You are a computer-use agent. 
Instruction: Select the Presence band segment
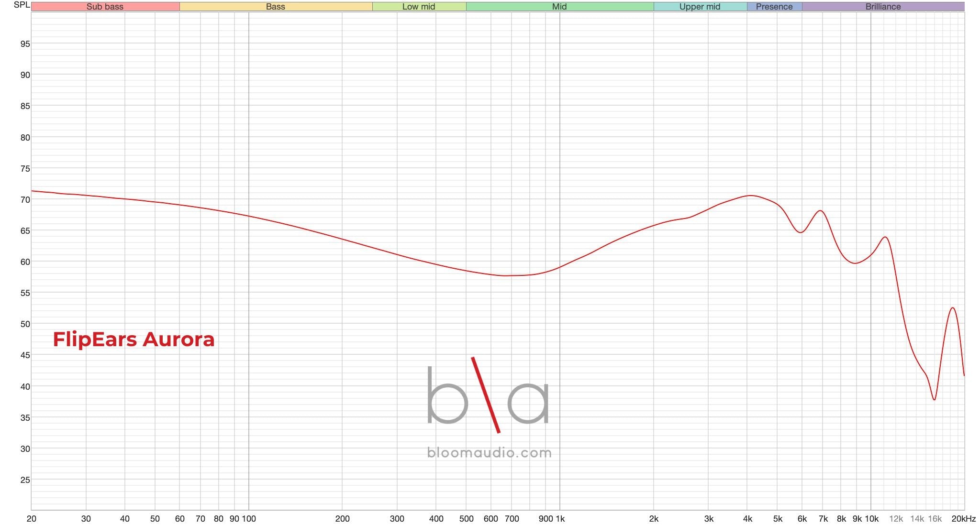tap(774, 7)
